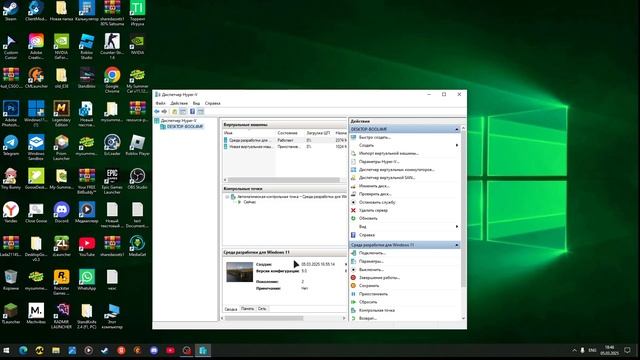Open View (Вид) menu in menu bar

(x=196, y=103)
